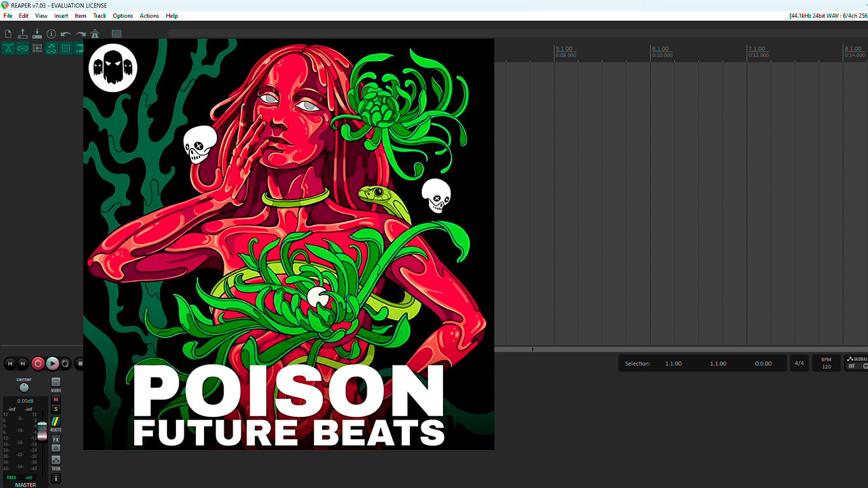Toggle snap magnet icon
Viewport: 868px width, 488px height.
(x=79, y=48)
